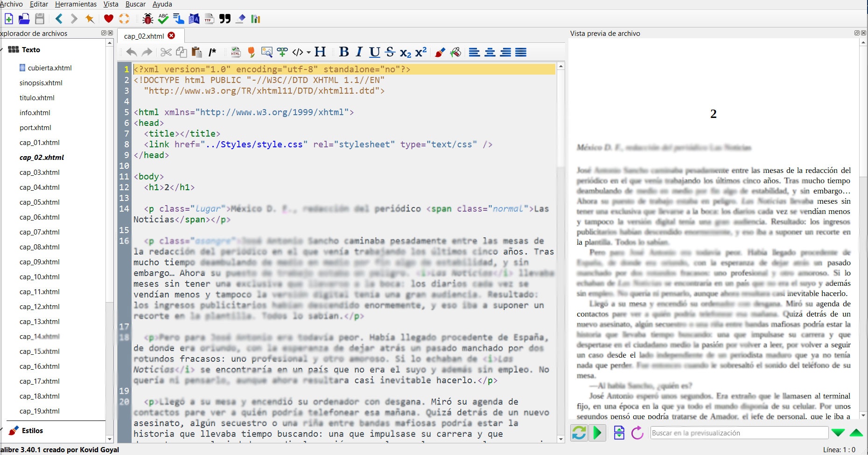Expand the Estilos section

point(1,430)
